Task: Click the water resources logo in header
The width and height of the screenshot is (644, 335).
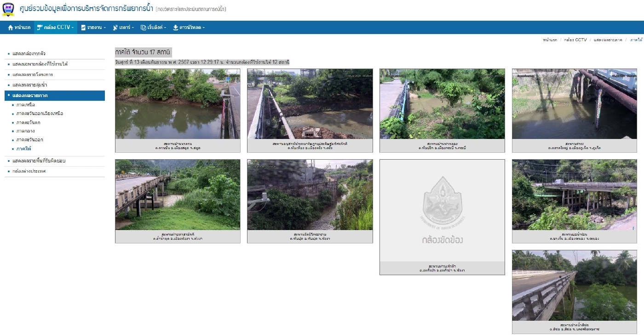Action: [x=8, y=9]
